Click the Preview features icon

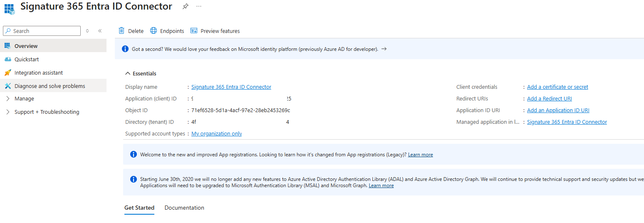tap(194, 30)
